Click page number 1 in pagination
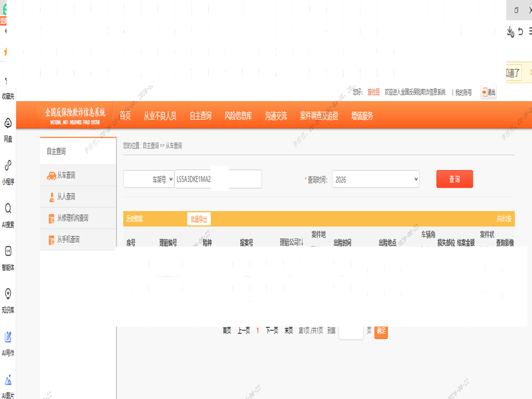 257,331
